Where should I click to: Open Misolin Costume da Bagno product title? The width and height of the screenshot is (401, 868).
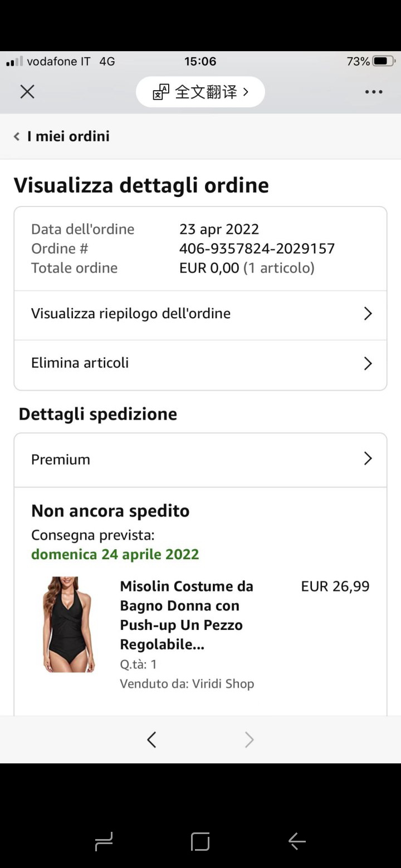(186, 615)
